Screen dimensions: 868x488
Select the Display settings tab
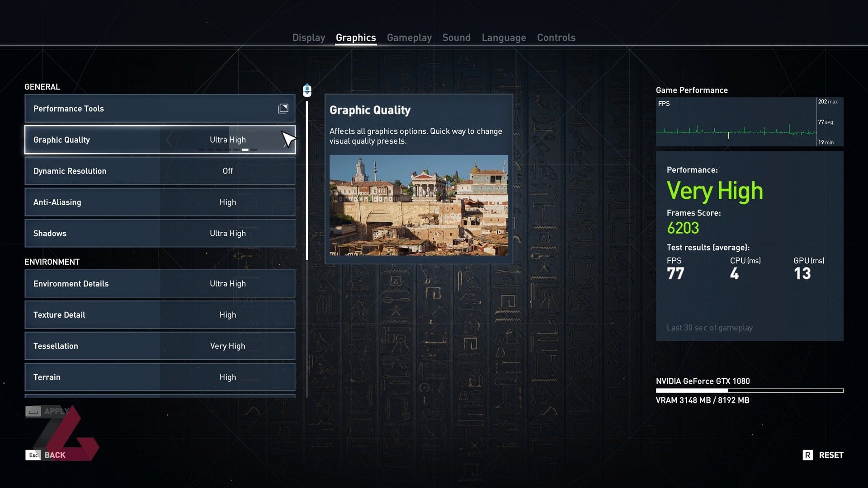coord(308,38)
